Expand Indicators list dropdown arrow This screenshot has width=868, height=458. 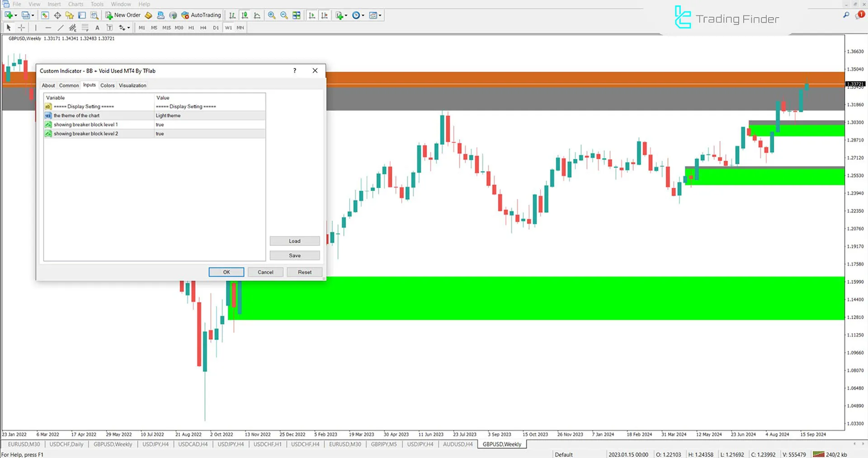pyautogui.click(x=346, y=15)
